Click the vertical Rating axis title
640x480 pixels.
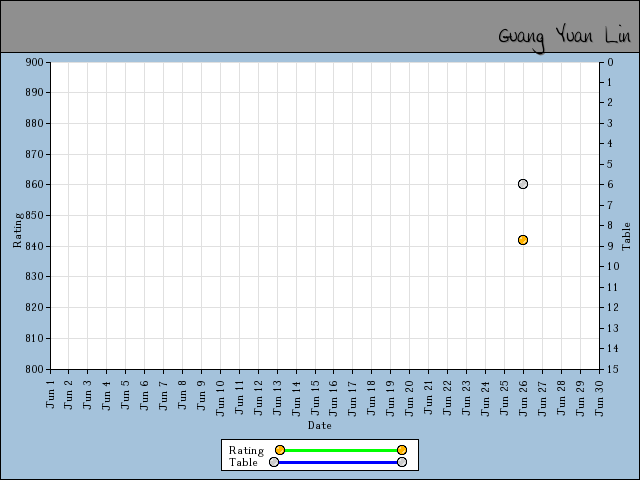pyautogui.click(x=17, y=230)
